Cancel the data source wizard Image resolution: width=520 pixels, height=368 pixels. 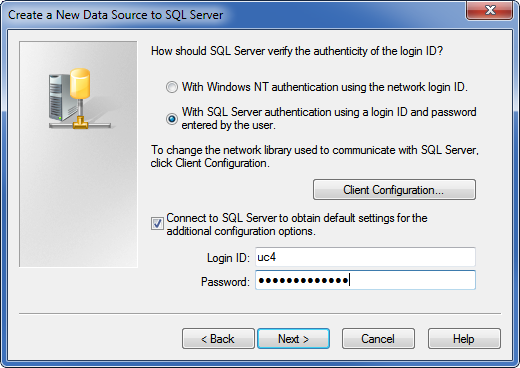pos(378,339)
